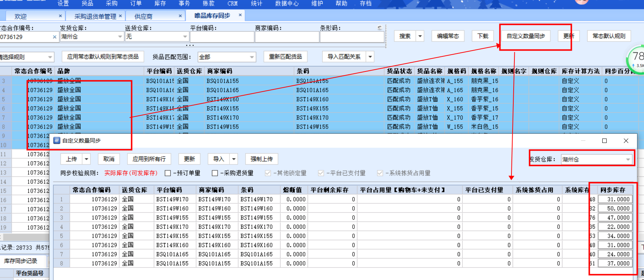Viewport: 644px width, 280px height.
Task: Tick the 采购退货量 checkbox
Action: [x=215, y=173]
